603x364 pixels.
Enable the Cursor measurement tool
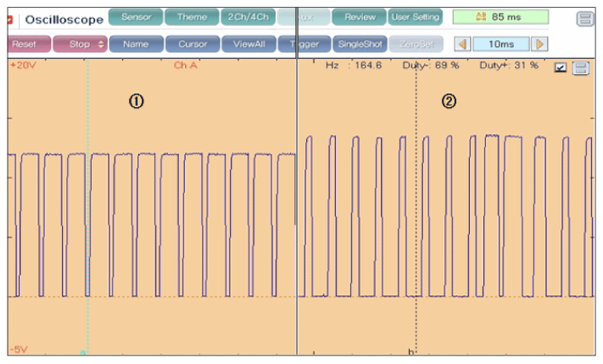192,44
